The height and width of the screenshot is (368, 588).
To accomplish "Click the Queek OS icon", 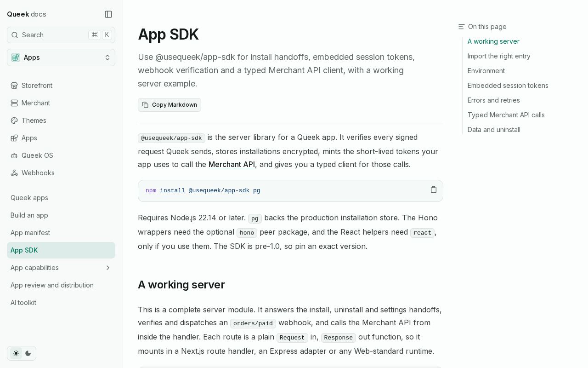I will 14,155.
